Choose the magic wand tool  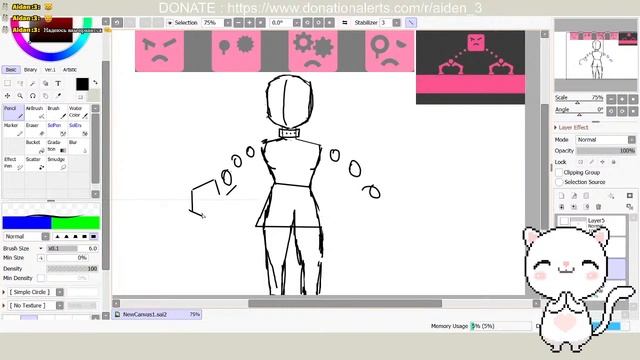[33, 83]
